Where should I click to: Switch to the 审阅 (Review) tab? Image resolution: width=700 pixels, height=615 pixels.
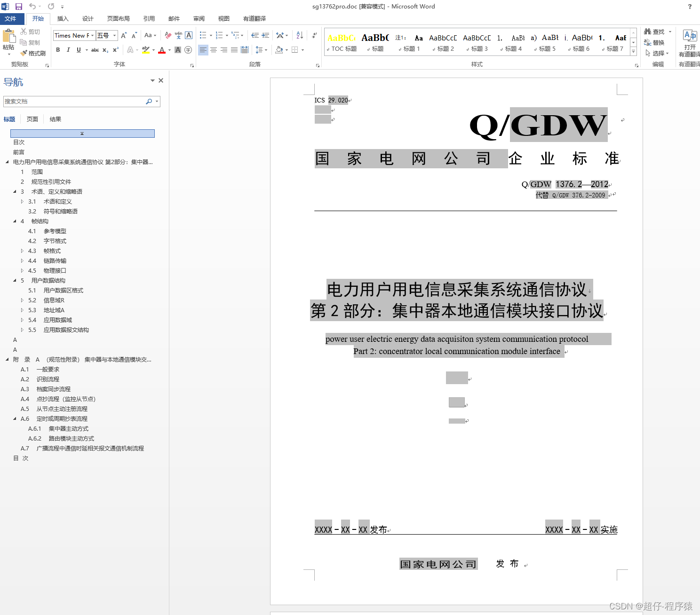click(x=199, y=19)
